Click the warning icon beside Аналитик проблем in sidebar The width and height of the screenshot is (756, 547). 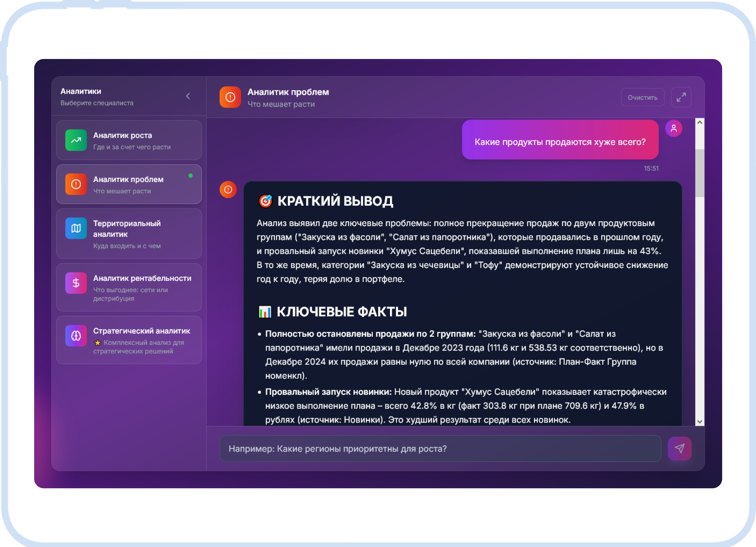(x=76, y=184)
